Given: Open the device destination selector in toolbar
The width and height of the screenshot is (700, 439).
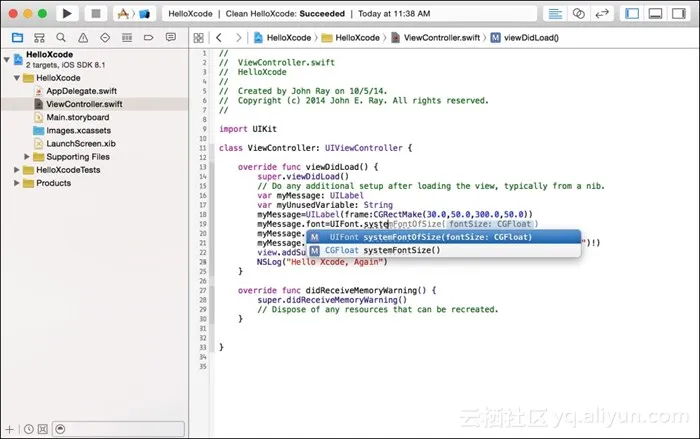Looking at the screenshot, I should [x=145, y=14].
